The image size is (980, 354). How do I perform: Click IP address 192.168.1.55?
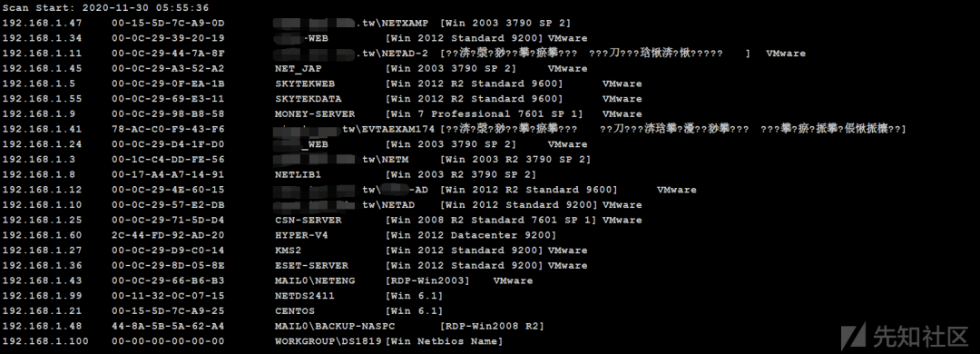click(42, 99)
